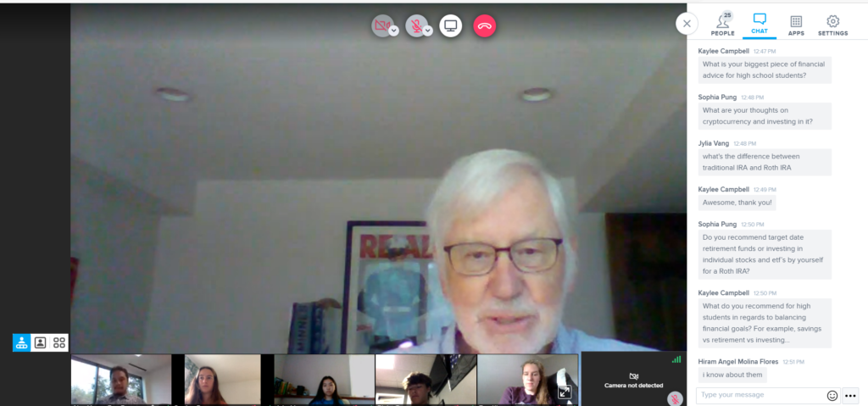Start screen sharing with the monitor icon
The width and height of the screenshot is (868, 406).
point(451,26)
